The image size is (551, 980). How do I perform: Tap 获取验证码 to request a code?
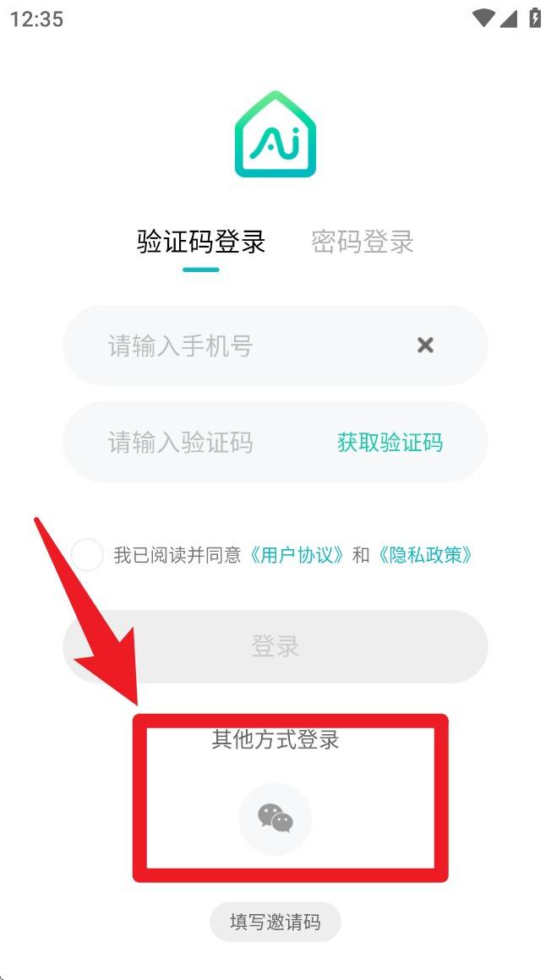pyautogui.click(x=390, y=443)
